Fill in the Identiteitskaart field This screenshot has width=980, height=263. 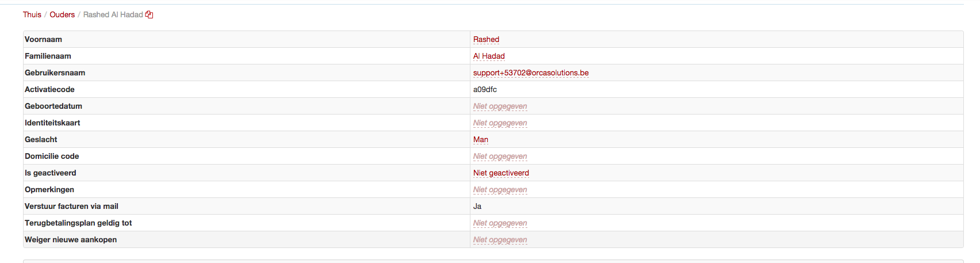[500, 123]
